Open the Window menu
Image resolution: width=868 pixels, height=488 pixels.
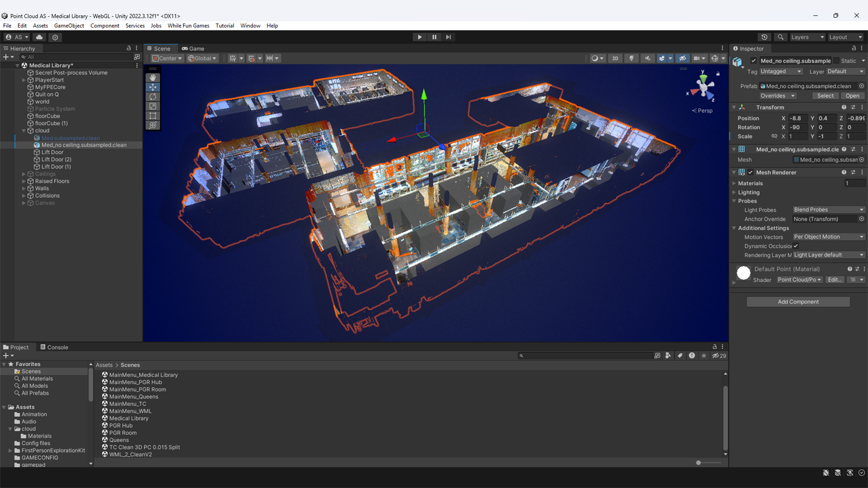coord(250,25)
